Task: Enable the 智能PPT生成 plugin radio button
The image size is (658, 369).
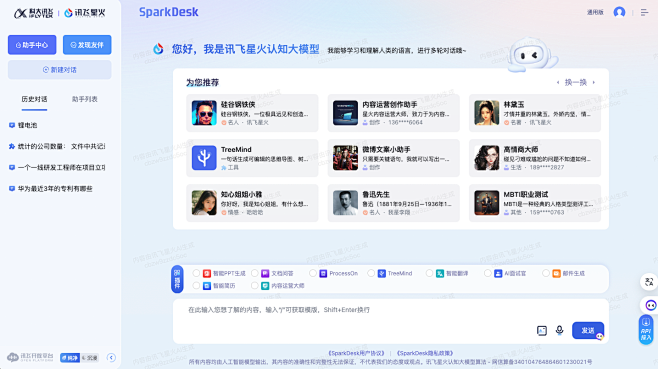Action: pyautogui.click(x=196, y=273)
